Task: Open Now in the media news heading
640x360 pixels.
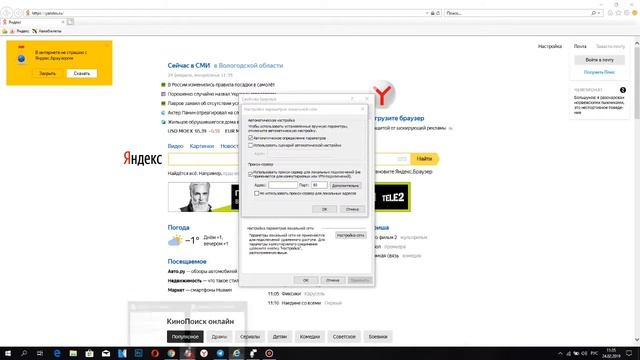Action: (189, 65)
